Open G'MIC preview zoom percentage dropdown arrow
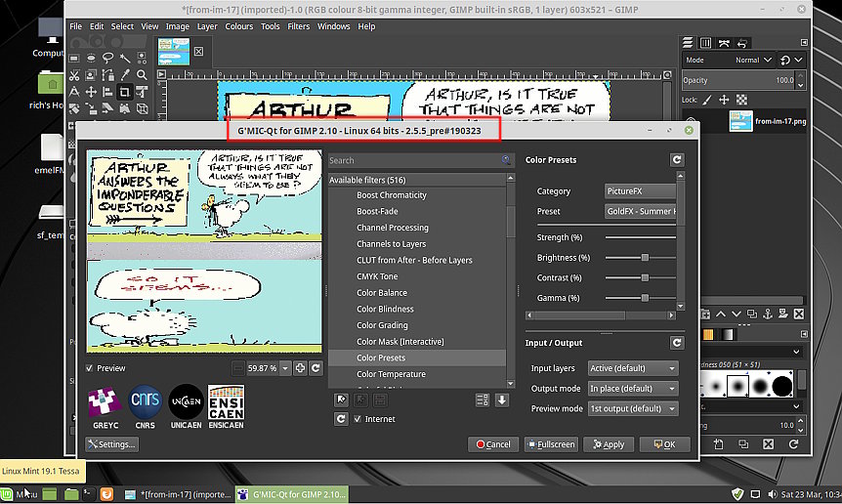The width and height of the screenshot is (842, 504). 285,368
